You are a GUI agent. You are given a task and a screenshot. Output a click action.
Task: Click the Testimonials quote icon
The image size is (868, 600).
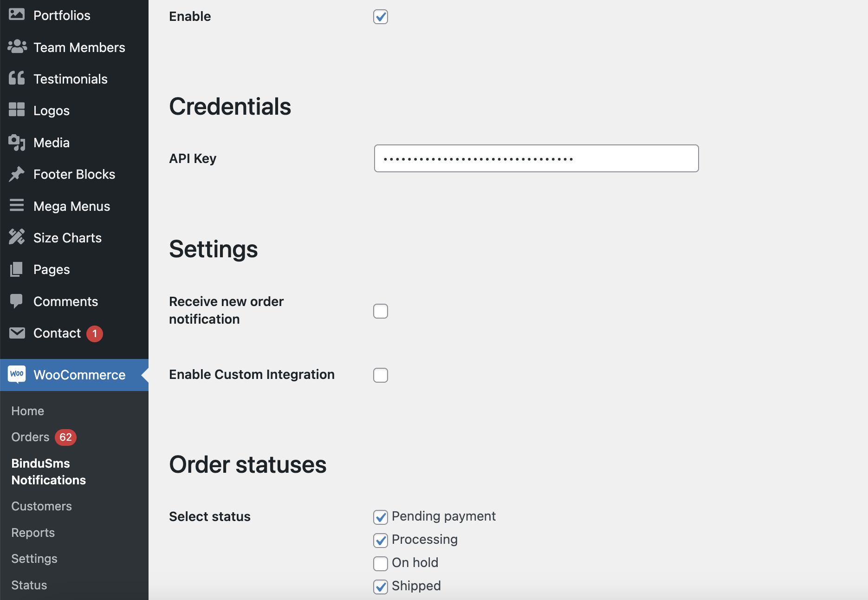pyautogui.click(x=17, y=78)
